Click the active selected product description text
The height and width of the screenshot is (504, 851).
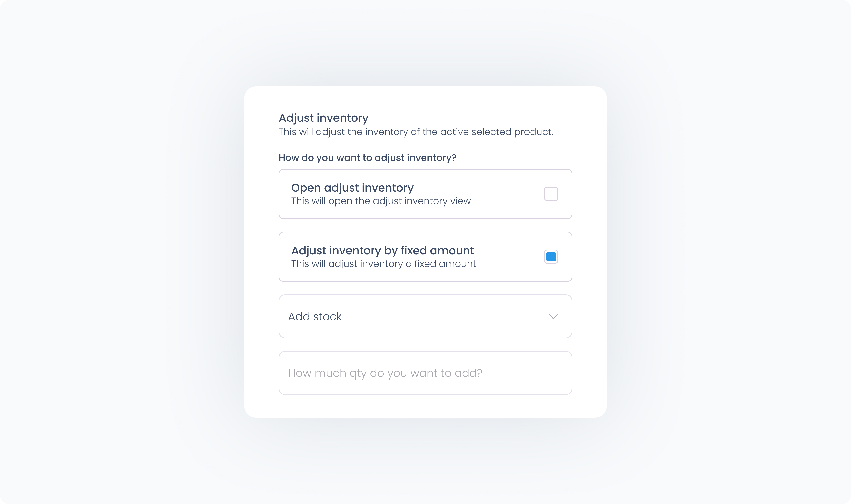416,132
